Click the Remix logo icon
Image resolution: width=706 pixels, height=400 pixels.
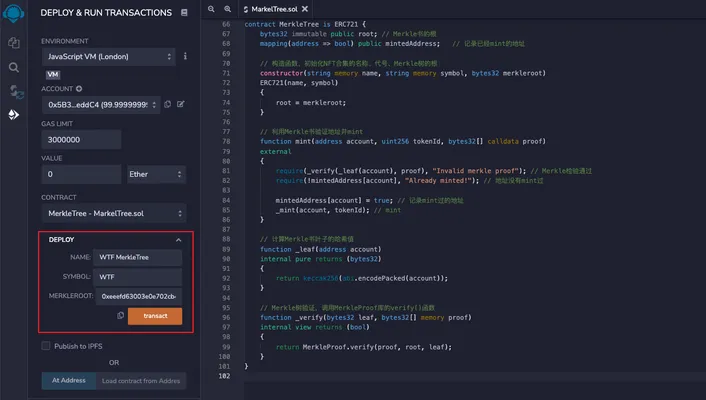coord(14,13)
